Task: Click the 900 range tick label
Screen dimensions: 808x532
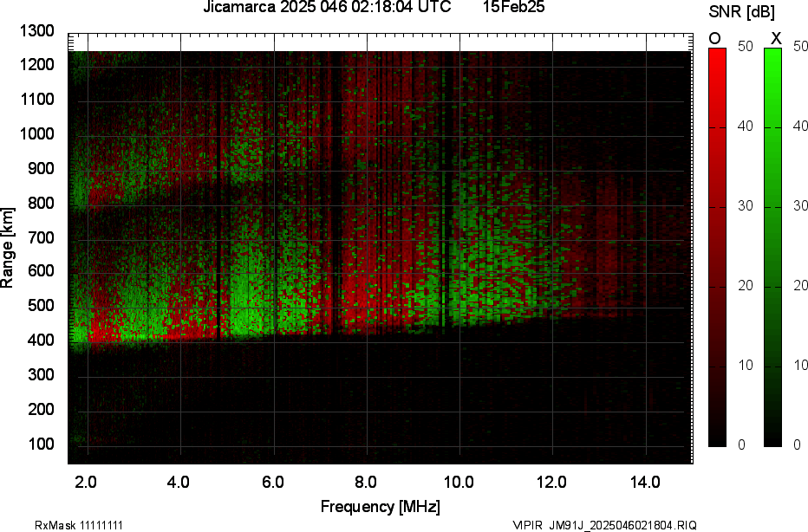Action: point(41,168)
